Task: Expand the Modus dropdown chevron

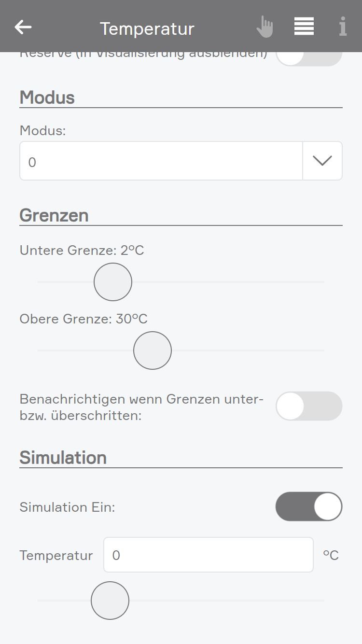Action: [322, 161]
